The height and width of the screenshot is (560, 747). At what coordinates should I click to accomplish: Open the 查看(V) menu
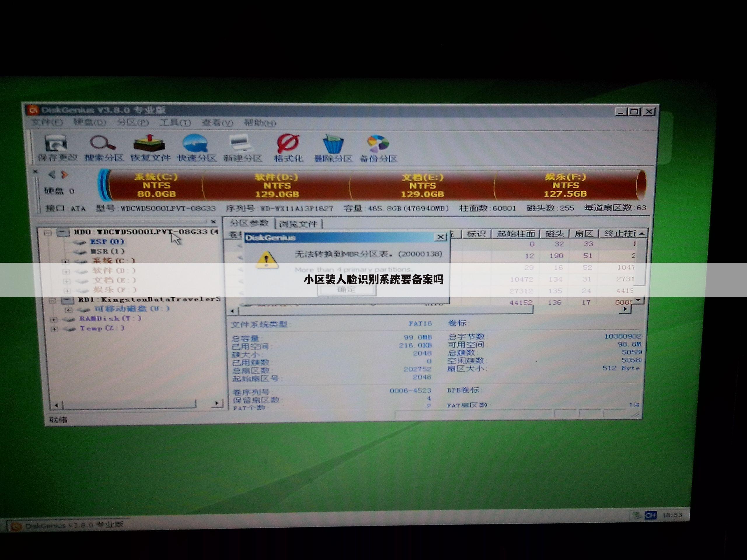[x=217, y=123]
